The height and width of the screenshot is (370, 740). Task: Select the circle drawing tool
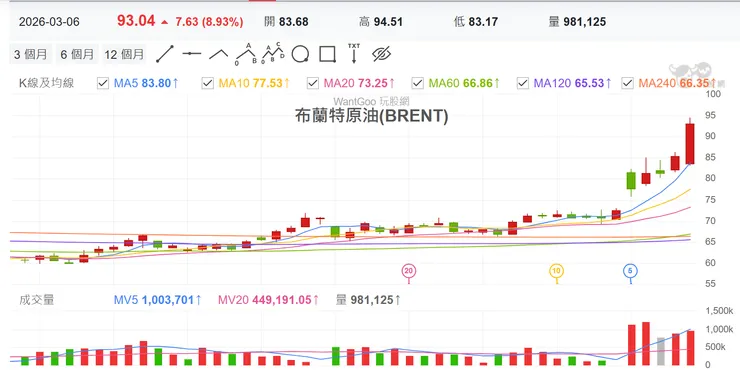pyautogui.click(x=300, y=54)
